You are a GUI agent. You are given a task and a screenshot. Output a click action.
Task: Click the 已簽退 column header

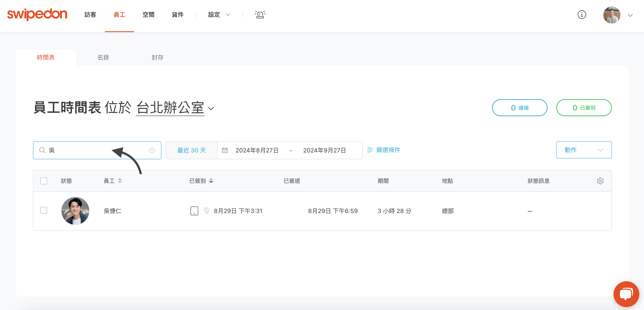click(292, 181)
